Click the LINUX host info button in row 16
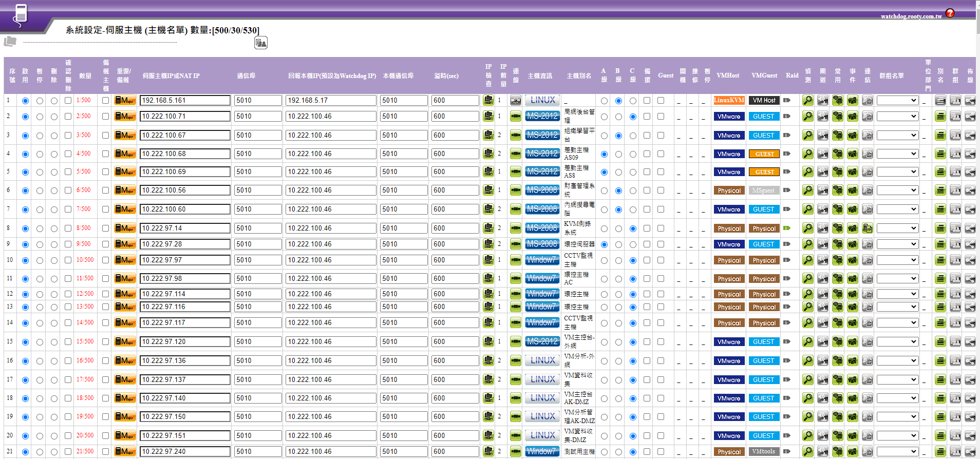 coord(542,361)
